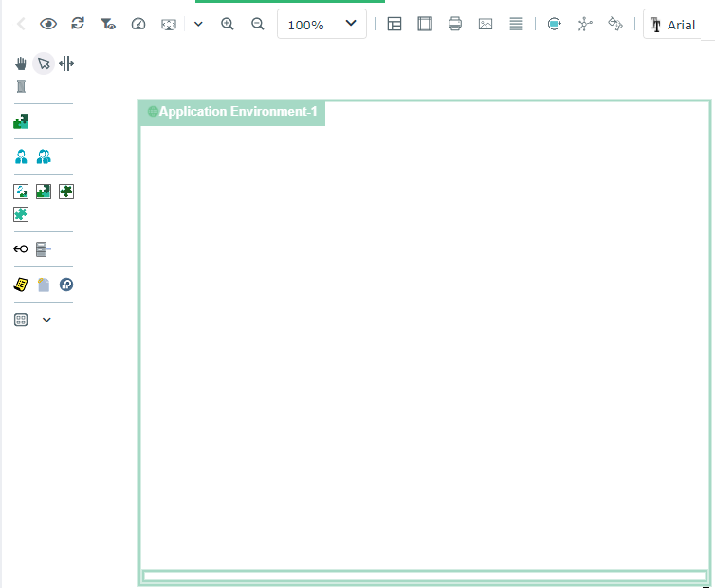Viewport: 715px width, 588px height.
Task: Select the Application Environment-1 title label
Action: [237, 112]
